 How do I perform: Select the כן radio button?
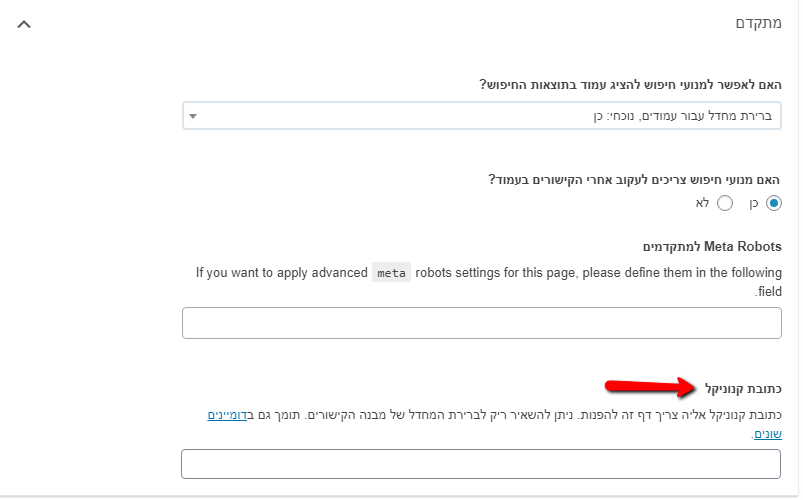click(773, 203)
